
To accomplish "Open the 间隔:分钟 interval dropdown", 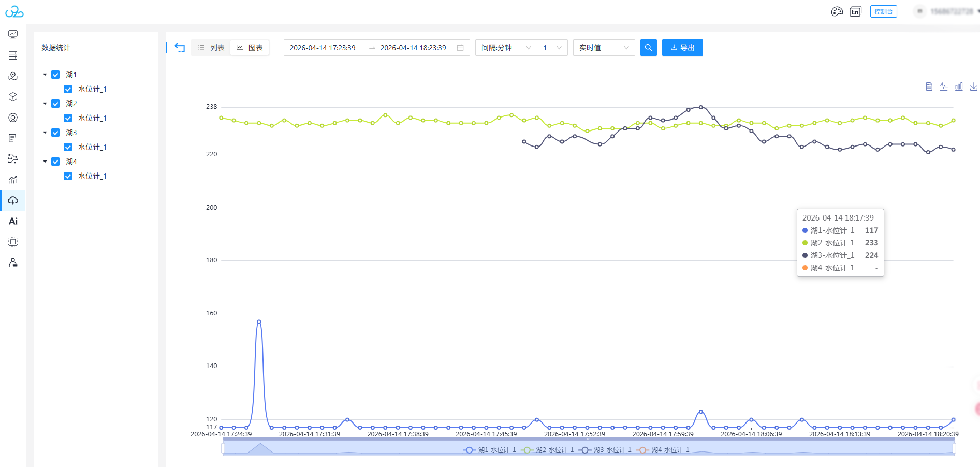I will pos(506,48).
